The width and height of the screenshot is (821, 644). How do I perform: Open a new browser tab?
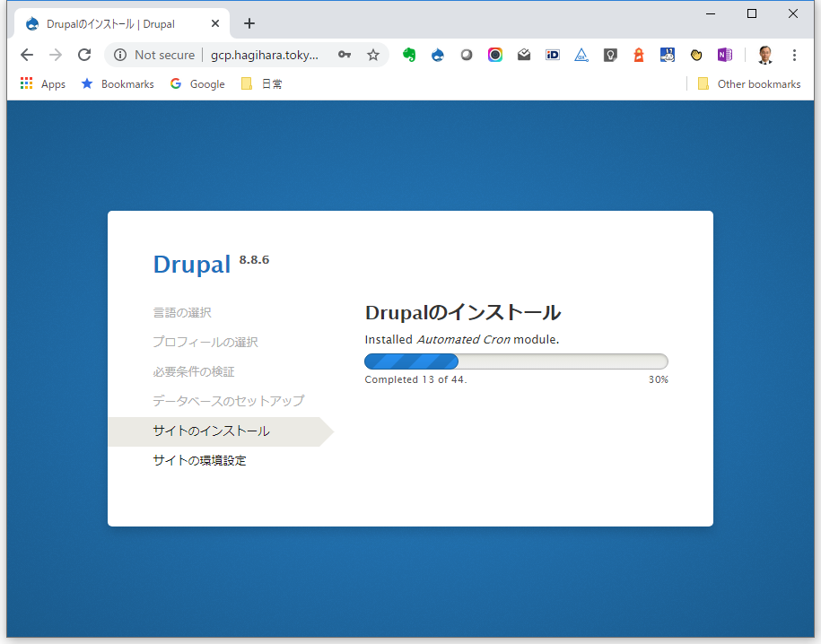249,23
